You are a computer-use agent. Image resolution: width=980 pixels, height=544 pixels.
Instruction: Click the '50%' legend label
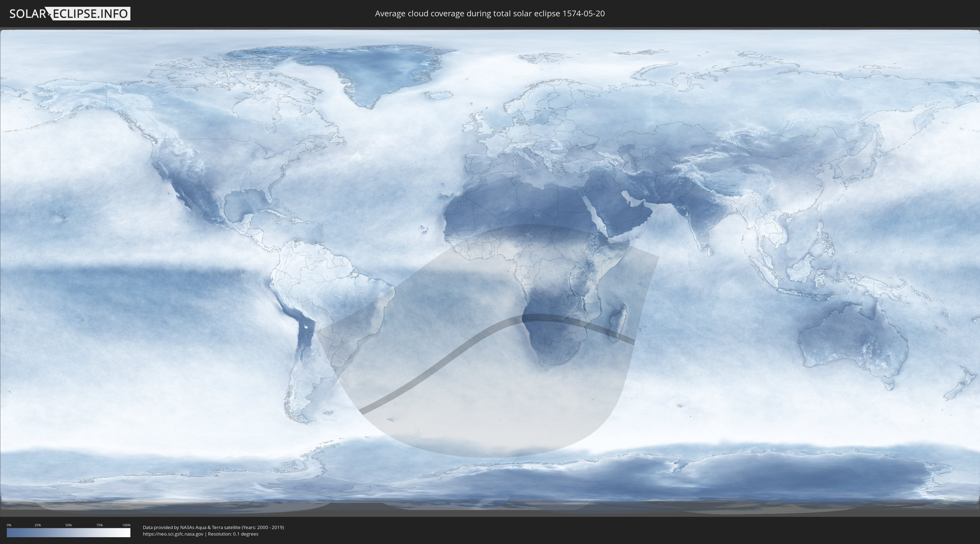[x=69, y=525]
